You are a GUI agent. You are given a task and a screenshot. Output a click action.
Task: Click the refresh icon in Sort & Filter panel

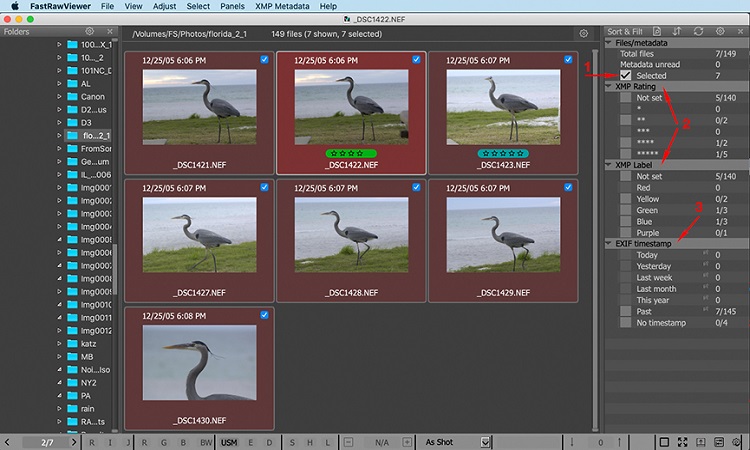[x=698, y=32]
